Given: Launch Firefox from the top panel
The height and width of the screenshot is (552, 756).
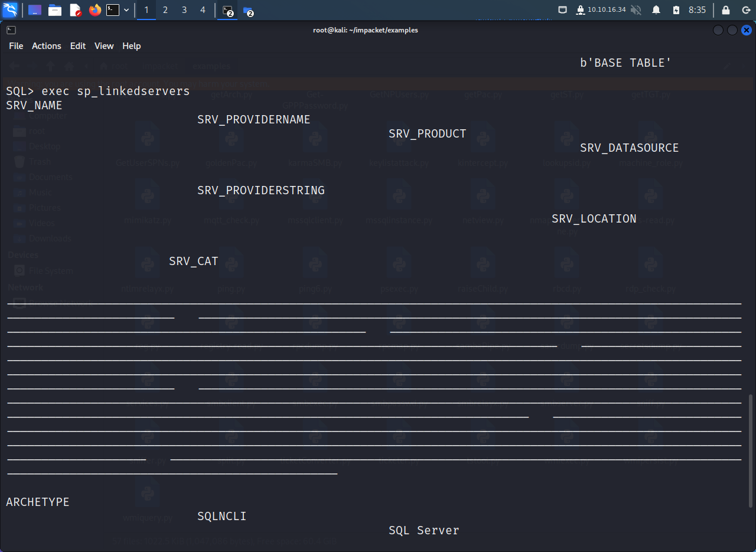Looking at the screenshot, I should 94,10.
